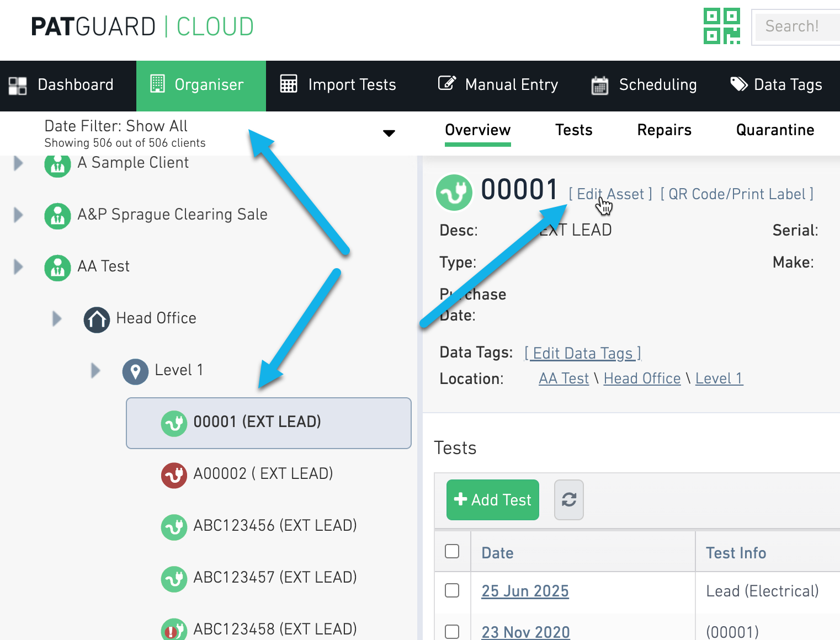
Task: Toggle the AA Test tree arrow
Action: (18, 266)
